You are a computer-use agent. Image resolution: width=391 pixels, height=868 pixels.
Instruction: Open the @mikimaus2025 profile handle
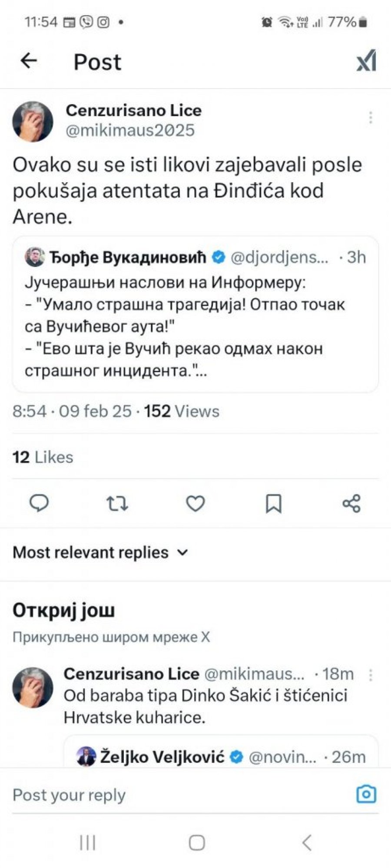click(130, 130)
